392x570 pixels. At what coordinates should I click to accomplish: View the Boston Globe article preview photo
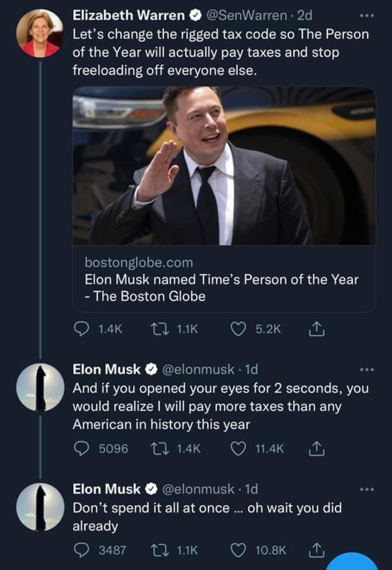click(x=224, y=166)
